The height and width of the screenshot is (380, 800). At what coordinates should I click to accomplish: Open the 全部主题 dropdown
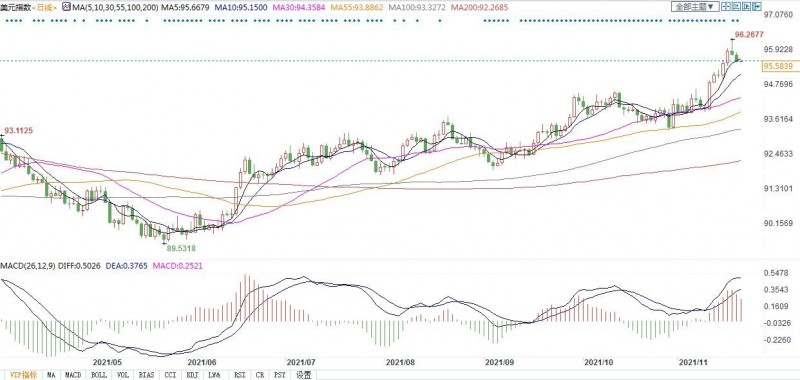point(695,7)
